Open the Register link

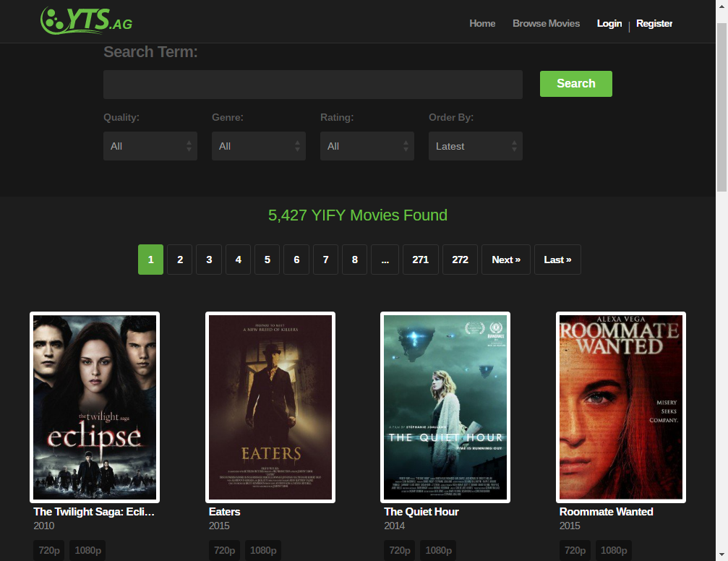pos(654,23)
